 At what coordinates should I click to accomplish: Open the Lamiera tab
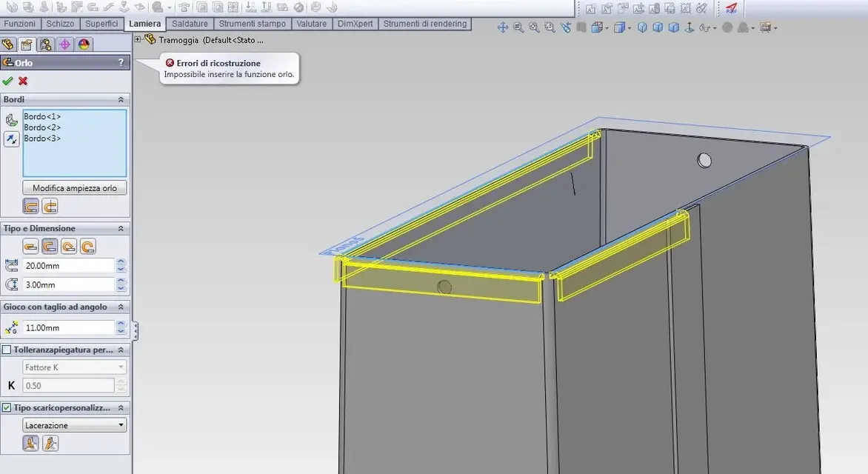click(145, 24)
